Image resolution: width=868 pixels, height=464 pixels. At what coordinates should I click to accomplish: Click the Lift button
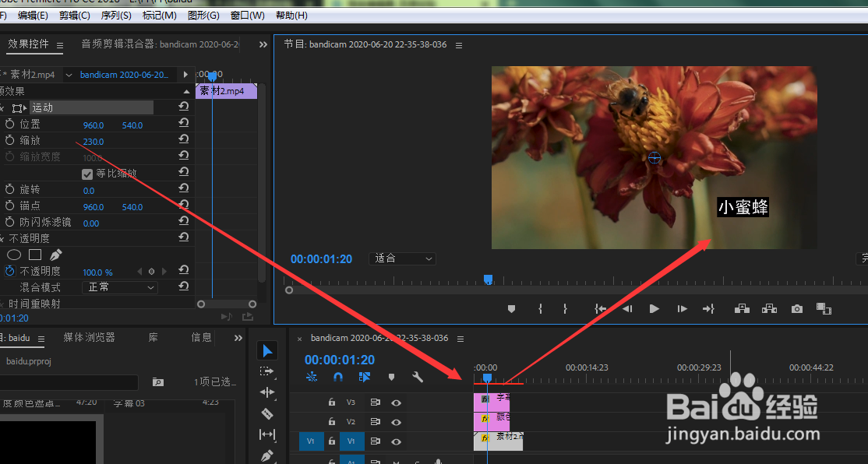coord(742,308)
